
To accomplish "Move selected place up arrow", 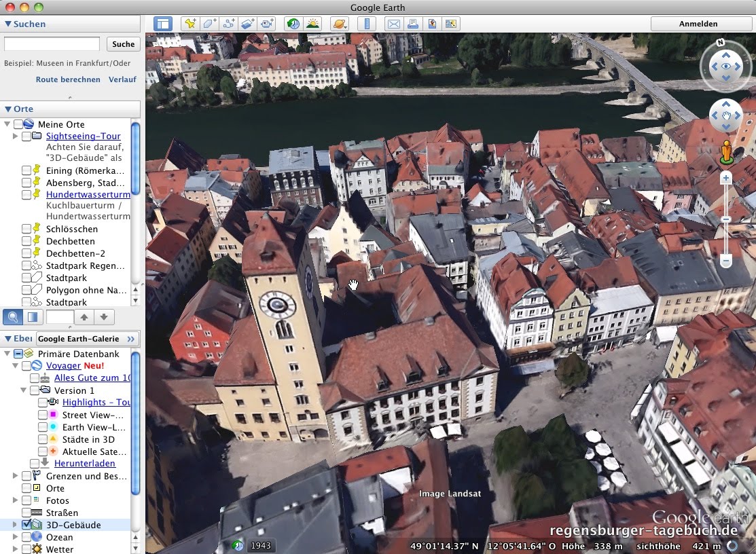I will 84,317.
